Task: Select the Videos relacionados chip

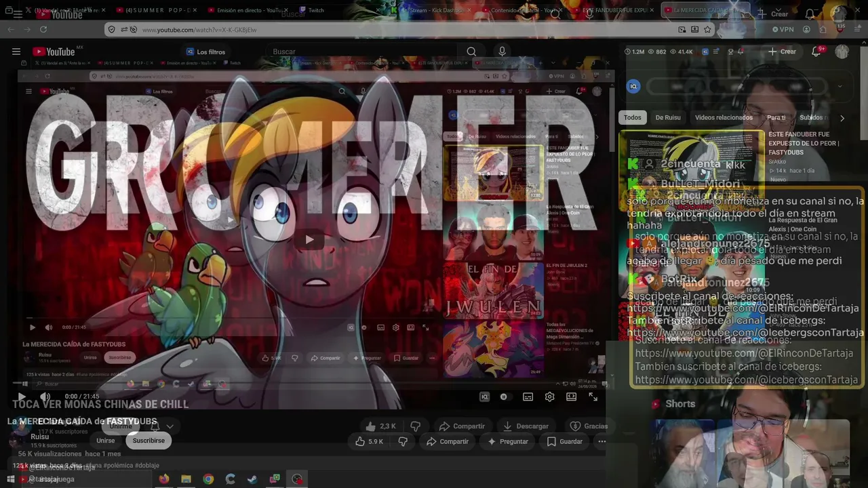Action: 724,117
